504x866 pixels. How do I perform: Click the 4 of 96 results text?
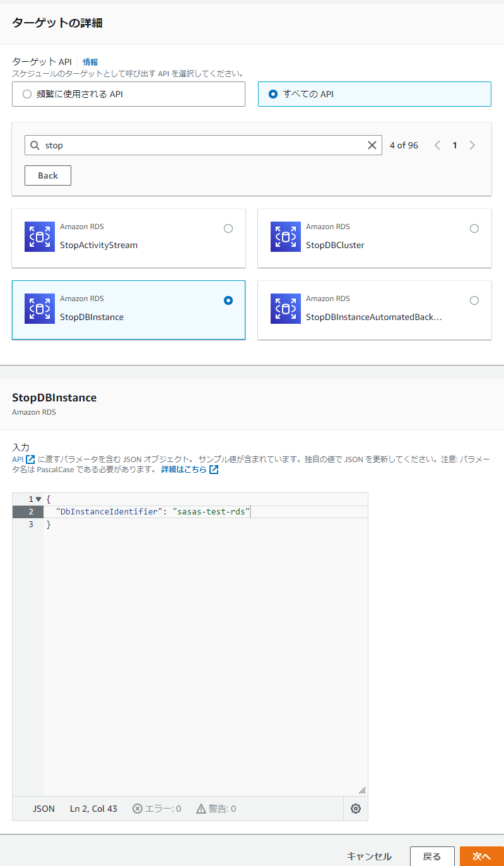[404, 145]
